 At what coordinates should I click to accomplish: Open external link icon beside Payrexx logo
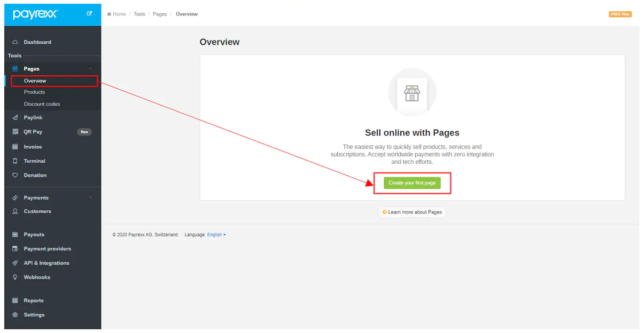[89, 14]
